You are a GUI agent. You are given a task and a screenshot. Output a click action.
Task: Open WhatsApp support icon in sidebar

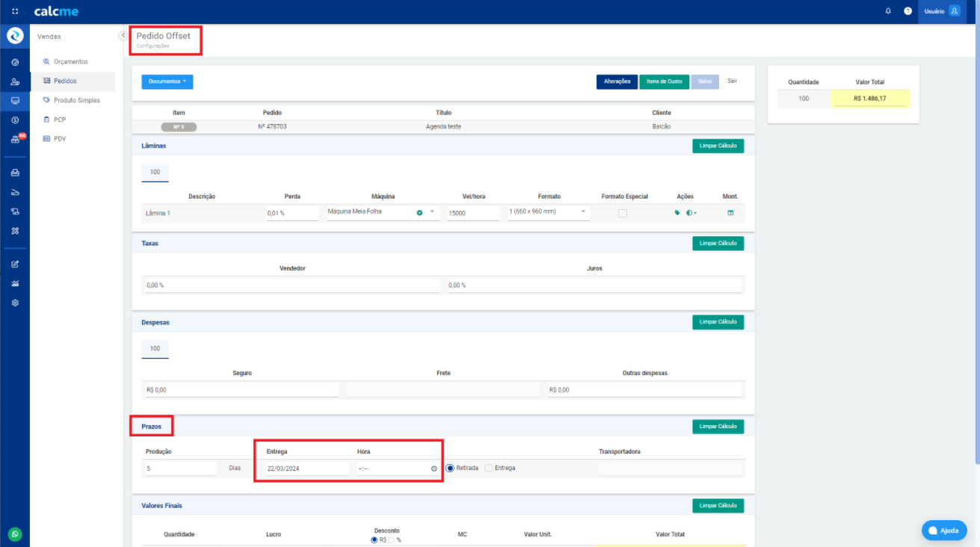pyautogui.click(x=15, y=534)
